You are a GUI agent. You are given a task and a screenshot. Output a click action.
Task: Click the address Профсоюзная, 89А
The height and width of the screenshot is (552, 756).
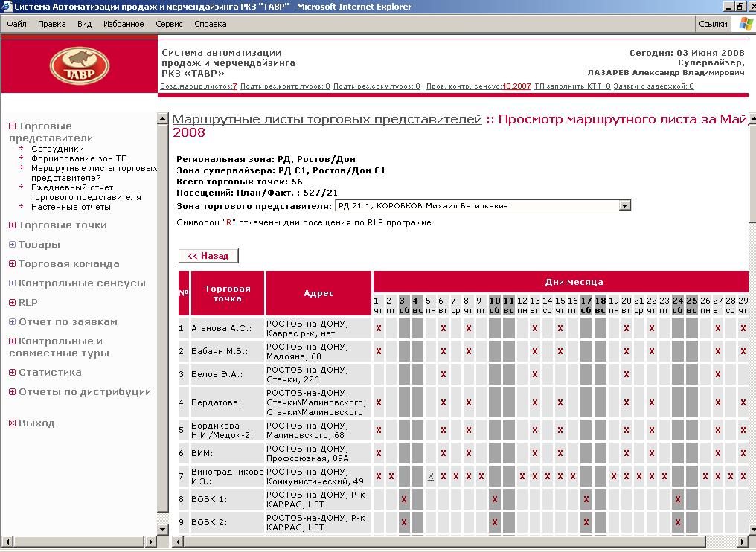pos(307,458)
